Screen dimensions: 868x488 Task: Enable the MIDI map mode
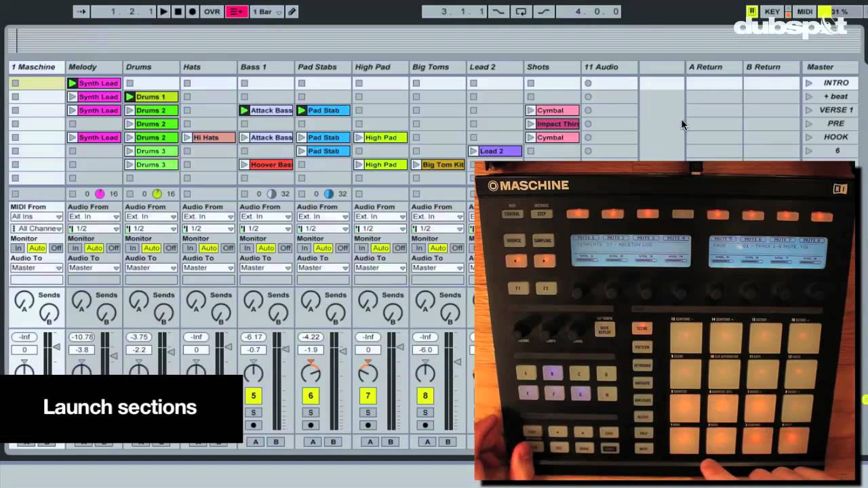click(x=805, y=12)
